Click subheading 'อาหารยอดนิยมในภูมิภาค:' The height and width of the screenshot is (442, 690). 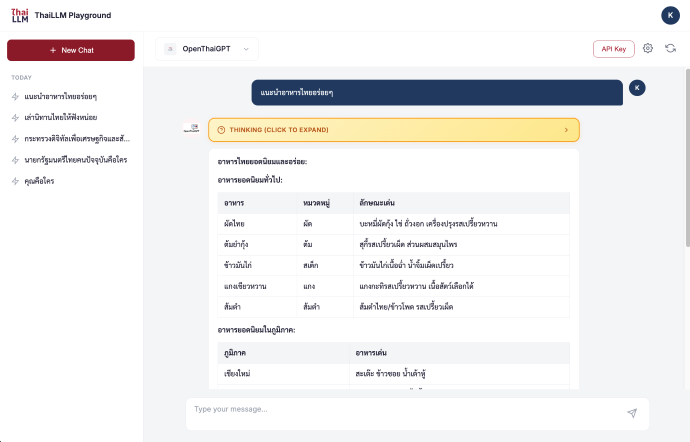click(x=257, y=330)
